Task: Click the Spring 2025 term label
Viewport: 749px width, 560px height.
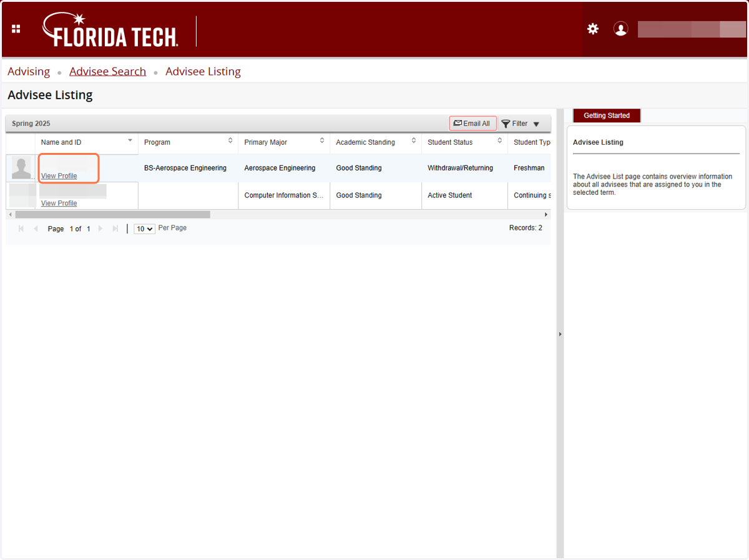Action: click(x=31, y=124)
